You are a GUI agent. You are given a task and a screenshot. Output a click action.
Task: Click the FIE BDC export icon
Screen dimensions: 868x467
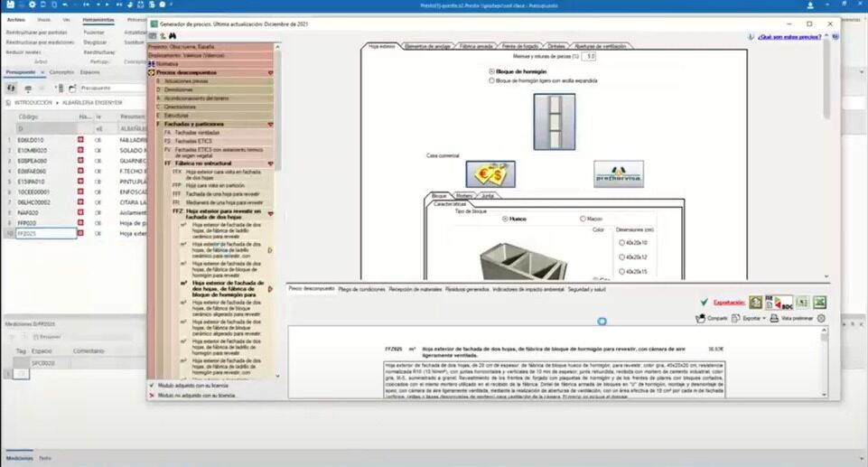(x=779, y=303)
